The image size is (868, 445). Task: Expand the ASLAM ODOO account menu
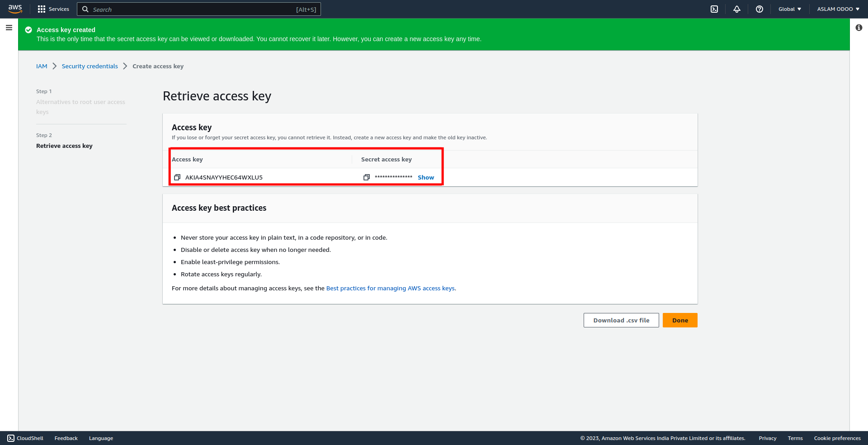[838, 9]
